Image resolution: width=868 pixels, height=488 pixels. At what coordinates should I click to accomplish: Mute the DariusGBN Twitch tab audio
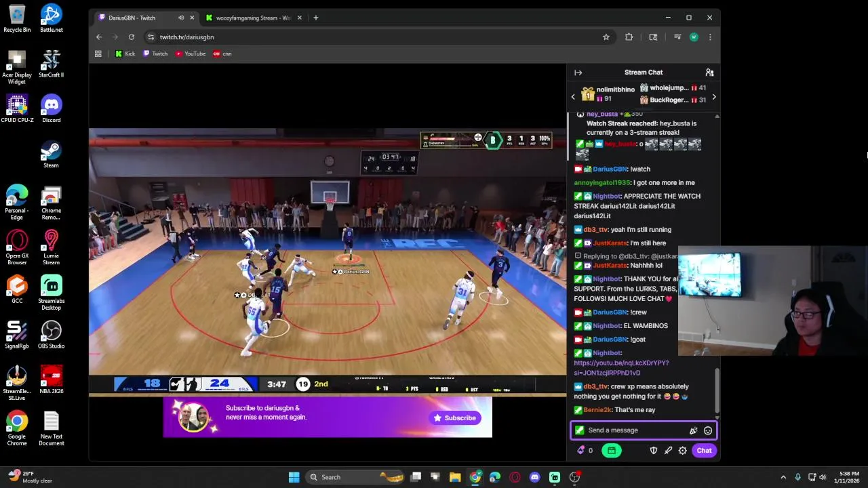click(x=180, y=18)
